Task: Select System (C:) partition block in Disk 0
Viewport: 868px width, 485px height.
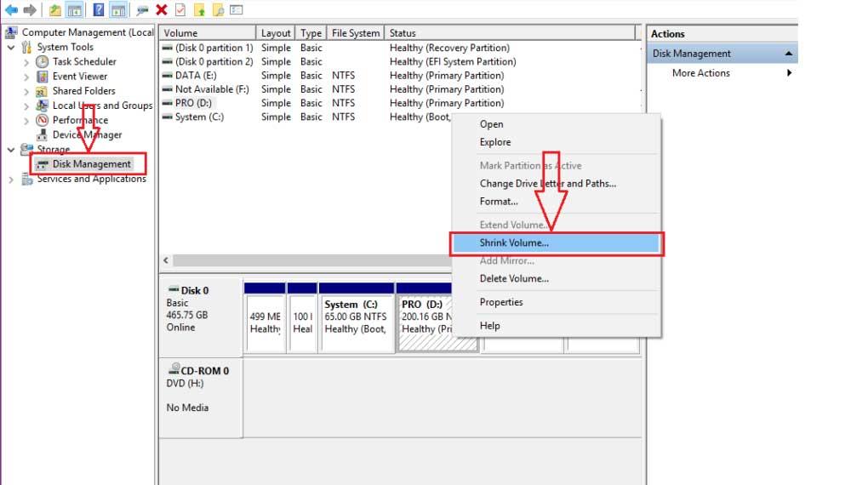Action: (357, 317)
